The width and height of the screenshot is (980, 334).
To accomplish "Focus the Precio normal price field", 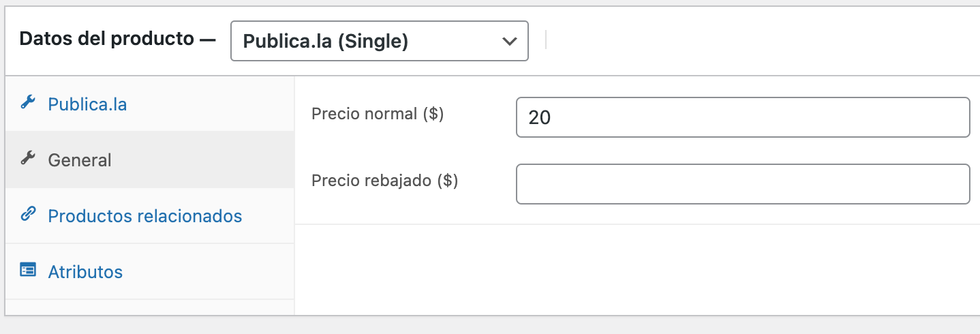I will pyautogui.click(x=743, y=117).
